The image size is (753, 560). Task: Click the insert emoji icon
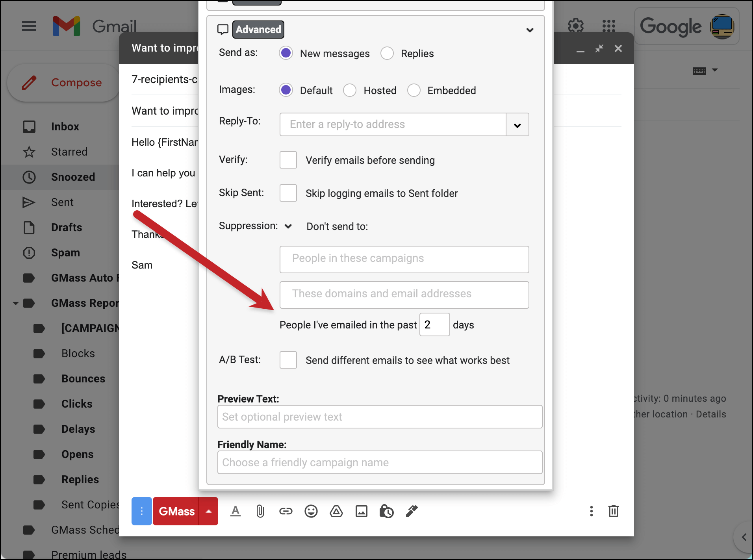[311, 511]
